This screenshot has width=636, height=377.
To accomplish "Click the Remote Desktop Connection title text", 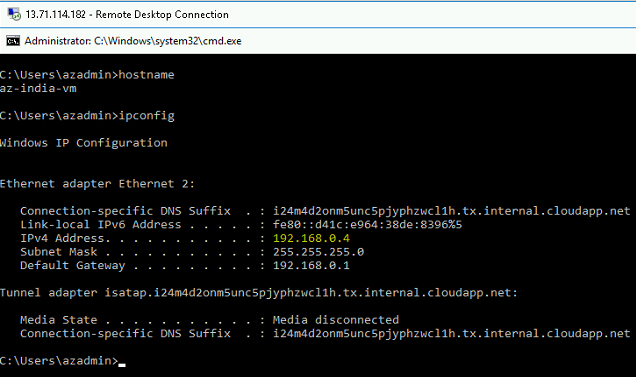I will 127,15.
